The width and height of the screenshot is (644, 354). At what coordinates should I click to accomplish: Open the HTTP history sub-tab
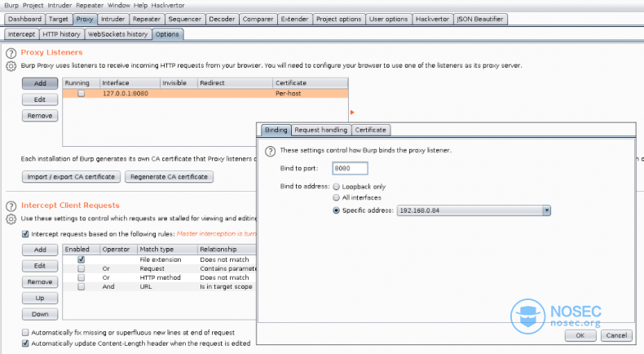tap(62, 34)
